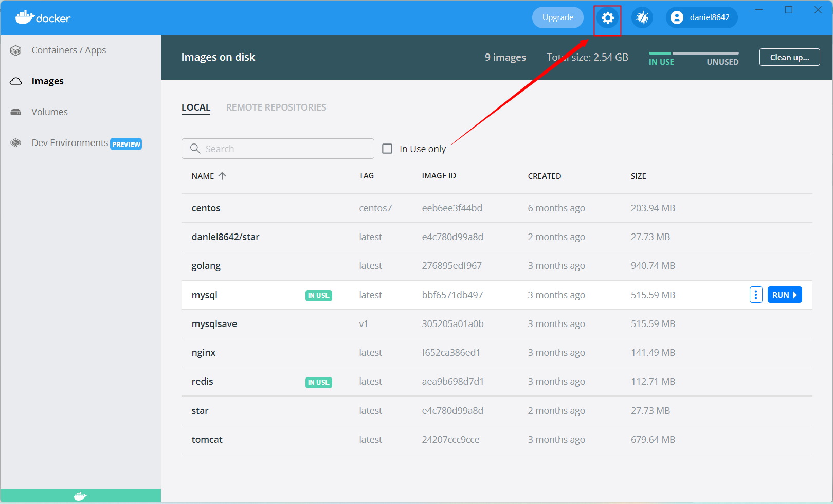Select Images in the sidebar
This screenshot has height=504, width=833.
tap(48, 81)
